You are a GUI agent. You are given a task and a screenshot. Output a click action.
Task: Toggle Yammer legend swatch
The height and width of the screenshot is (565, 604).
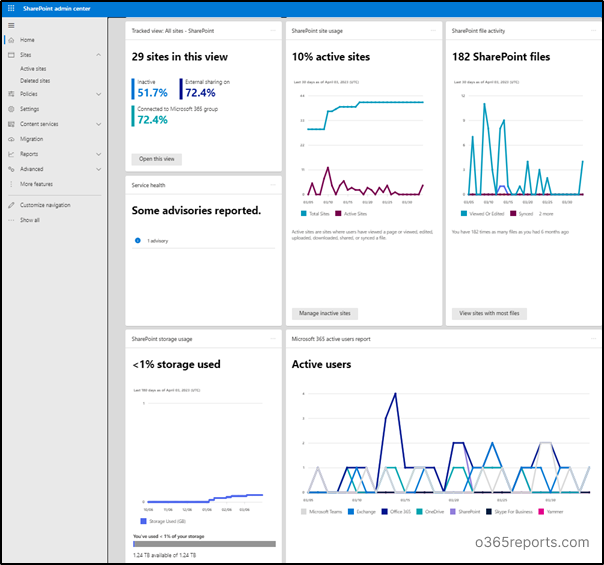pos(541,511)
